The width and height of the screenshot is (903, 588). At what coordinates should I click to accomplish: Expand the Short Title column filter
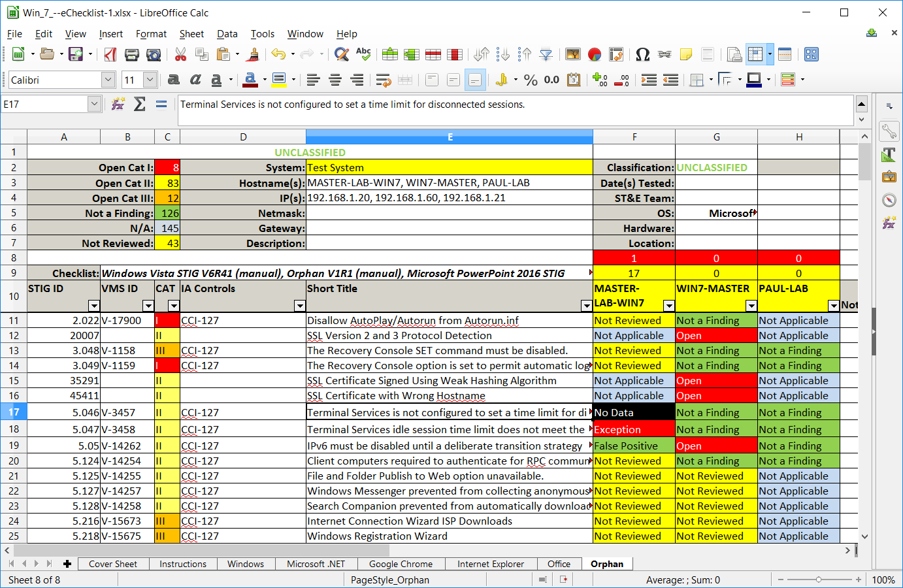click(x=586, y=306)
